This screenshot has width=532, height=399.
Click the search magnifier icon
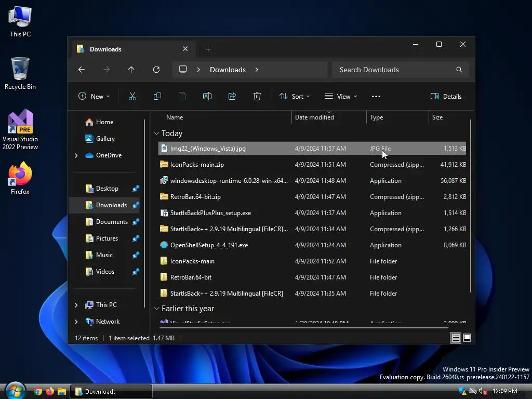point(459,70)
